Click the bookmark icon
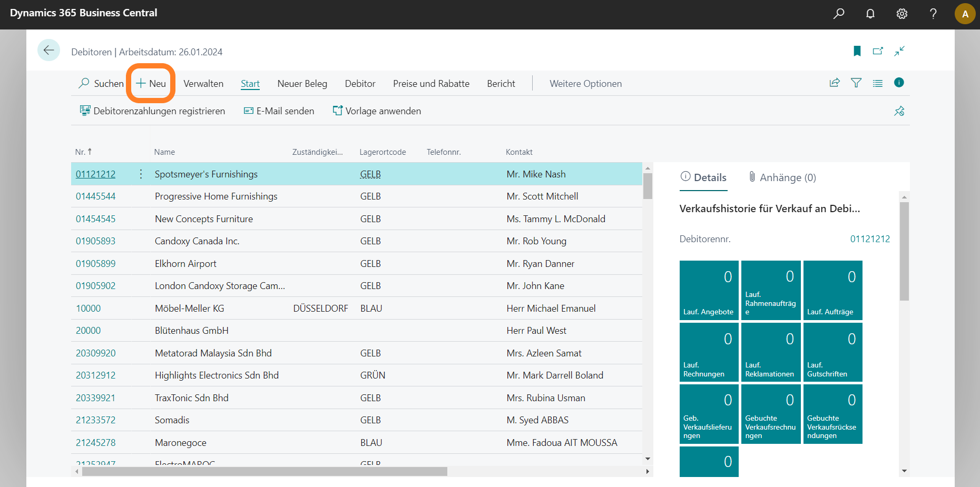The width and height of the screenshot is (980, 487). pyautogui.click(x=857, y=51)
